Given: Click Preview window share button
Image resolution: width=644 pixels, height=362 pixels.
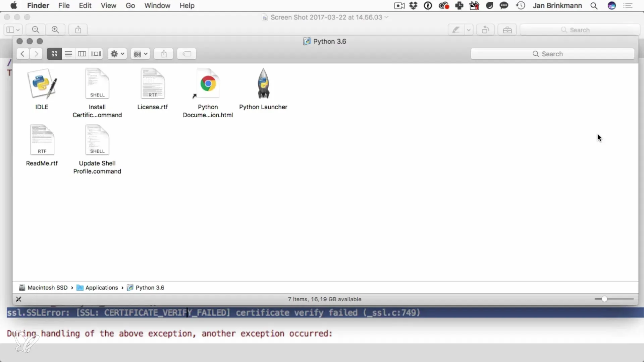Looking at the screenshot, I should tap(78, 30).
